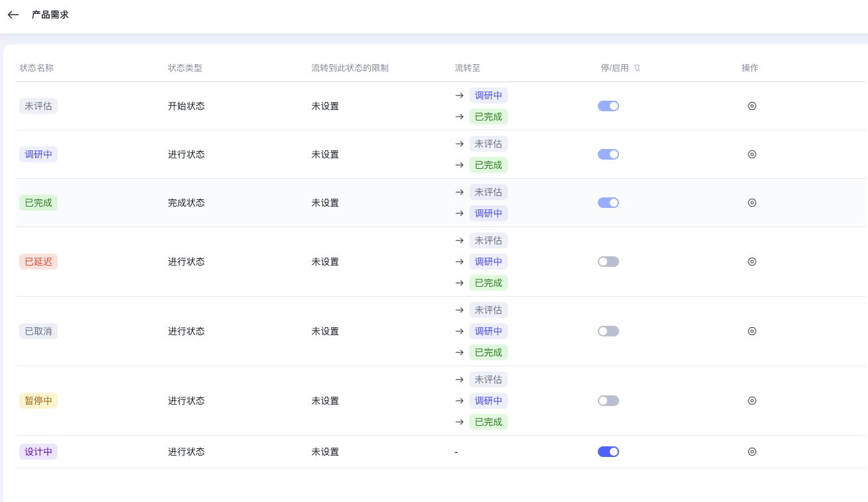Open settings icon for 暂停中 row

pyautogui.click(x=751, y=401)
